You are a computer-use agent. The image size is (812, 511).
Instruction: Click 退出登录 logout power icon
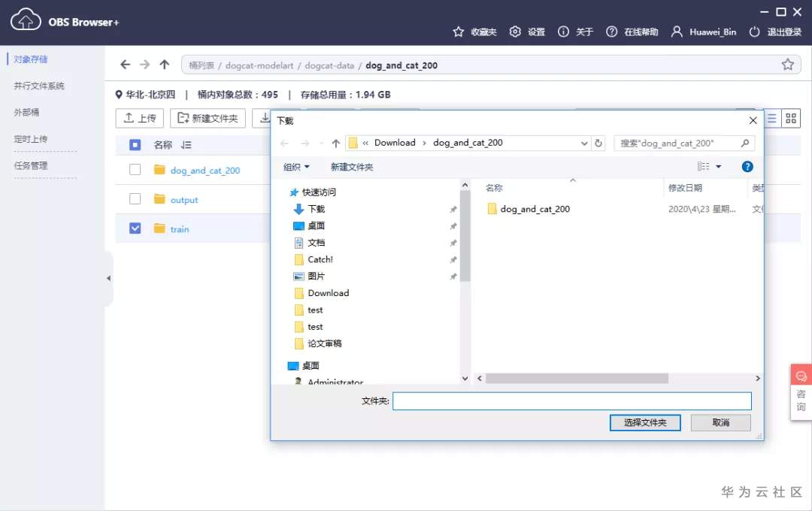(x=755, y=32)
